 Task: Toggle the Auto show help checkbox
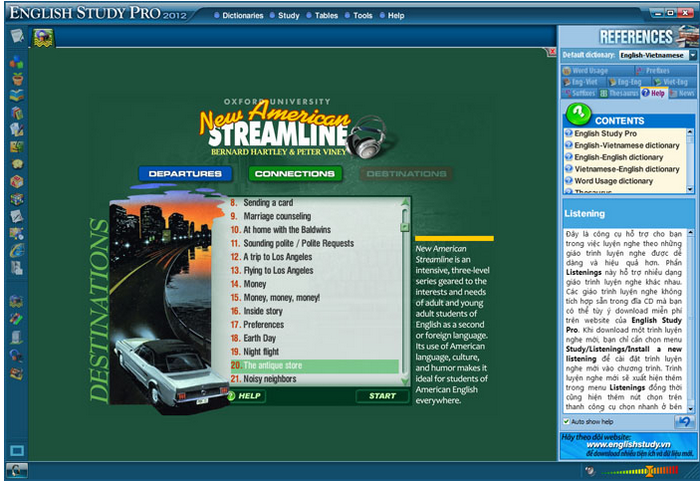(x=566, y=422)
